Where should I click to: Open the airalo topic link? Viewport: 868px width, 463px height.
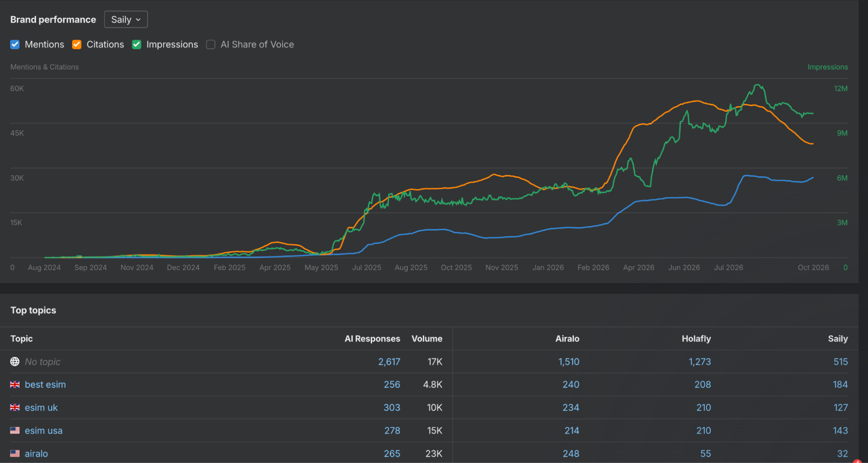[36, 453]
